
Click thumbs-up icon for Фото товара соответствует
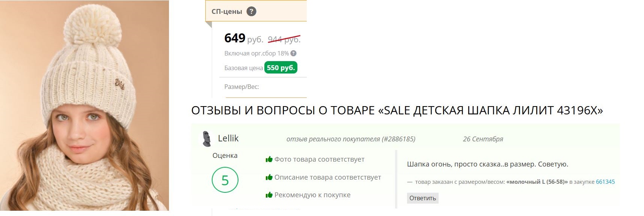[x=269, y=159]
